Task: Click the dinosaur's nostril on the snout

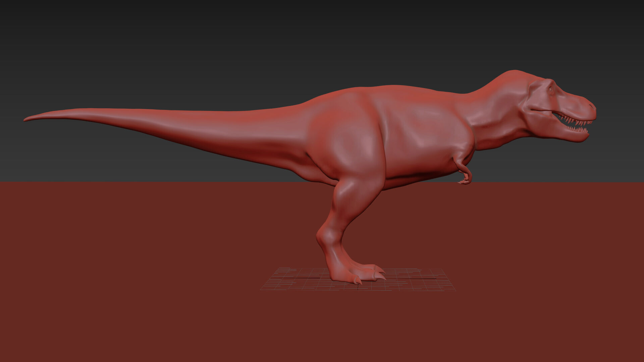Action: 591,107
